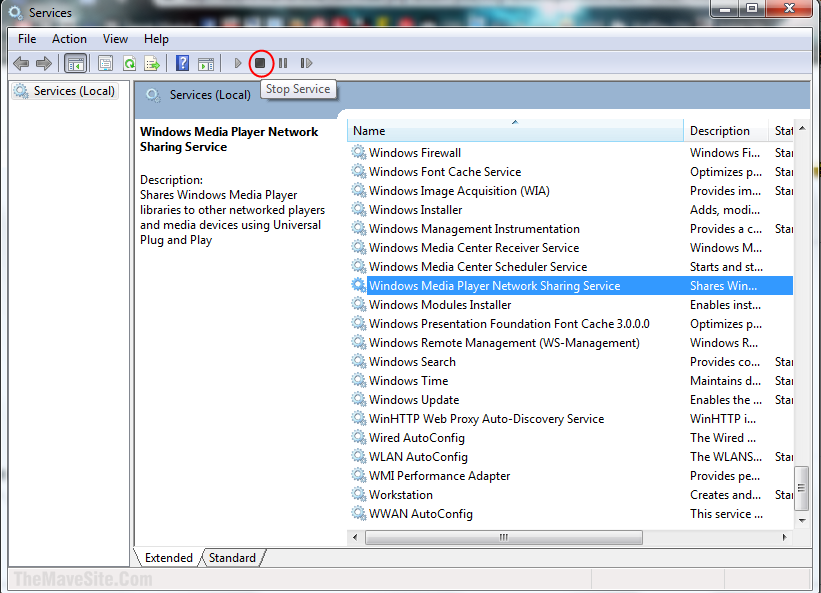Click the Export List toolbar icon
The width and height of the screenshot is (821, 593).
pyautogui.click(x=152, y=64)
